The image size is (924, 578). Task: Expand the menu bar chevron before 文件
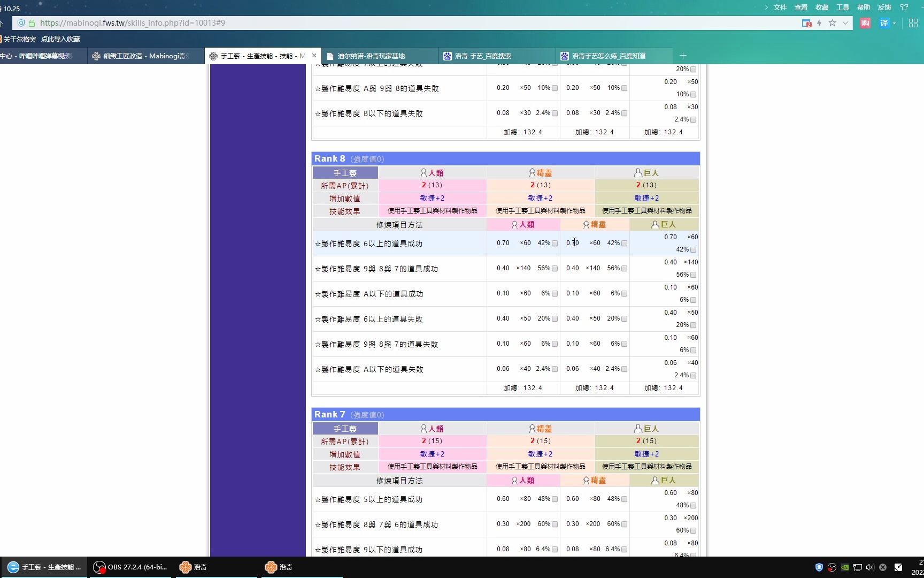click(x=766, y=7)
